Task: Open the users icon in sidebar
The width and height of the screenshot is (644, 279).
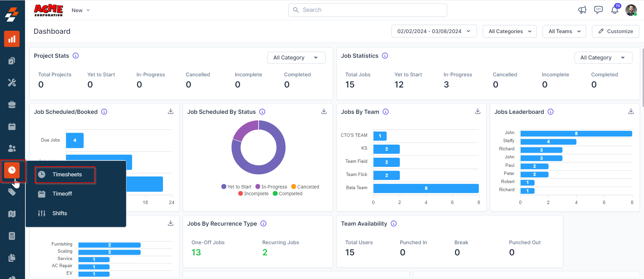Action: point(12,148)
